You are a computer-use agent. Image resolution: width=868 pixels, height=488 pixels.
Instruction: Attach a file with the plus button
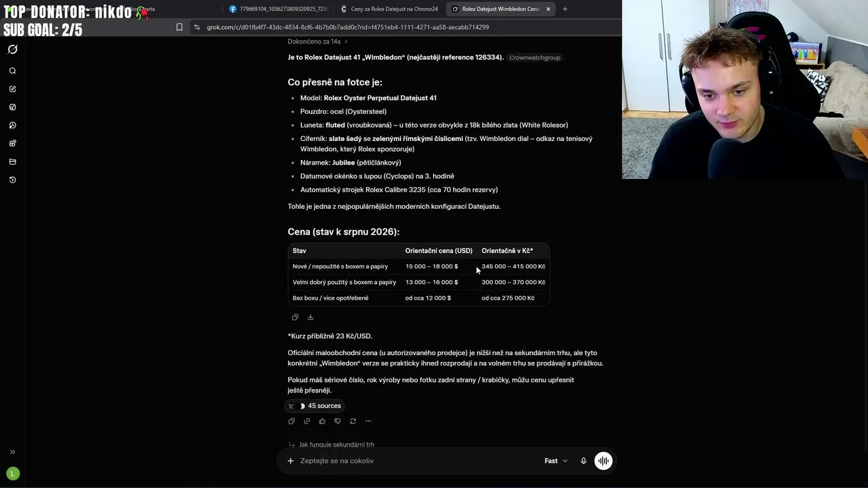point(290,461)
